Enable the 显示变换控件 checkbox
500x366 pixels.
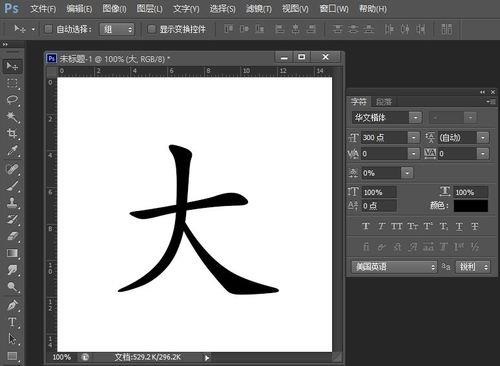click(x=152, y=29)
